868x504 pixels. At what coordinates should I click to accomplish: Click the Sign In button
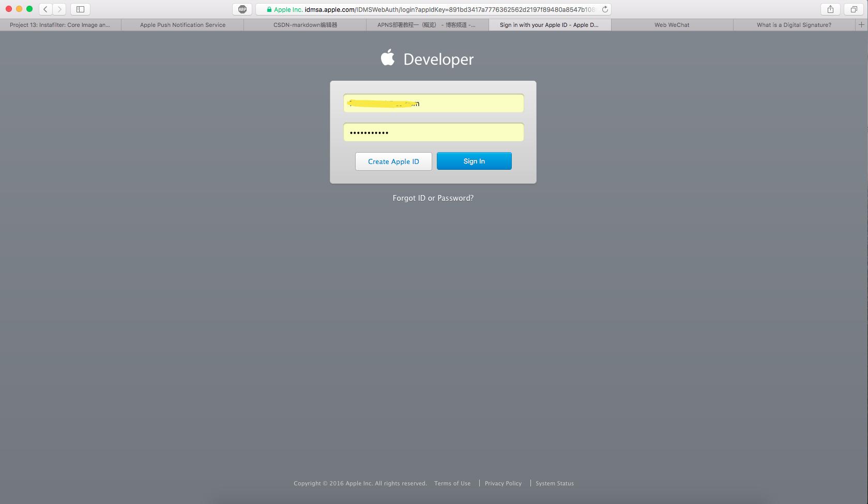click(x=474, y=161)
